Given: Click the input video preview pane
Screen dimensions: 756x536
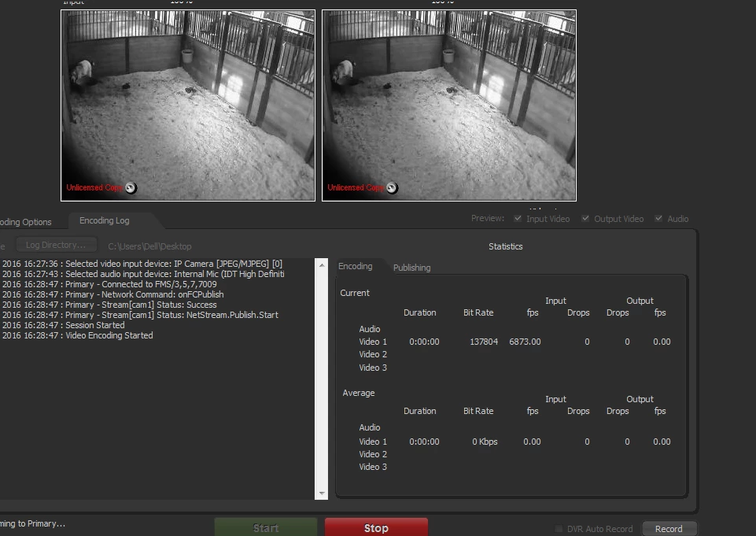Looking at the screenshot, I should click(188, 105).
